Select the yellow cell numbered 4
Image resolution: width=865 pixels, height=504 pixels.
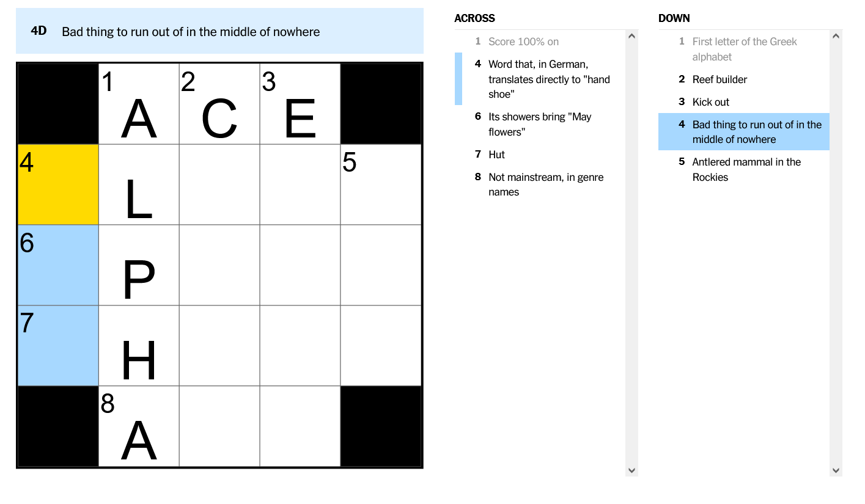(57, 183)
